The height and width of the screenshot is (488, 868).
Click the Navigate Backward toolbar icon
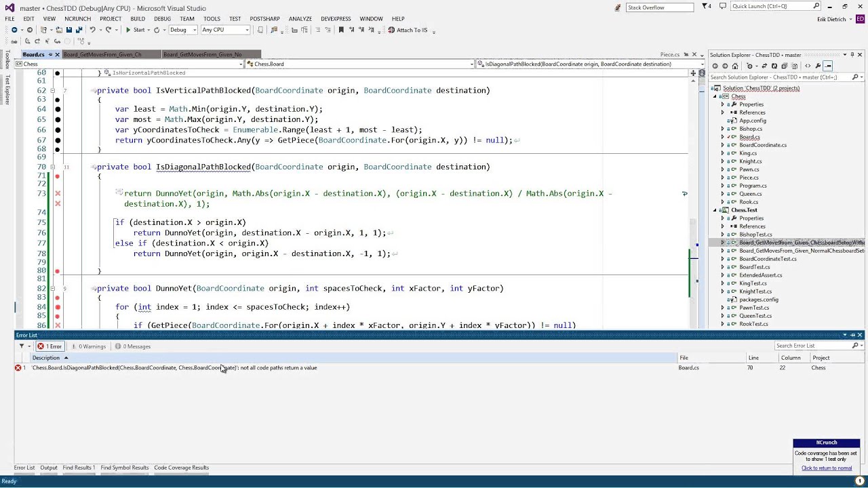14,30
